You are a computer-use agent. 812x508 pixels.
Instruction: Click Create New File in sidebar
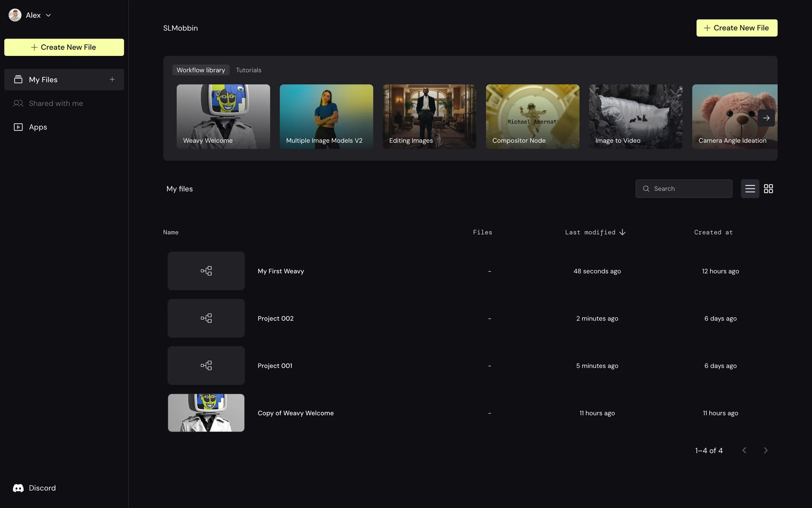[64, 47]
